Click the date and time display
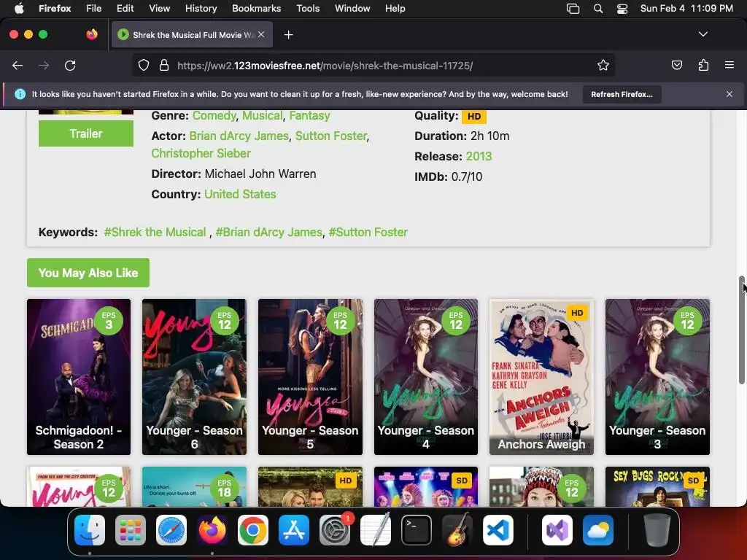747x560 pixels. tap(686, 8)
